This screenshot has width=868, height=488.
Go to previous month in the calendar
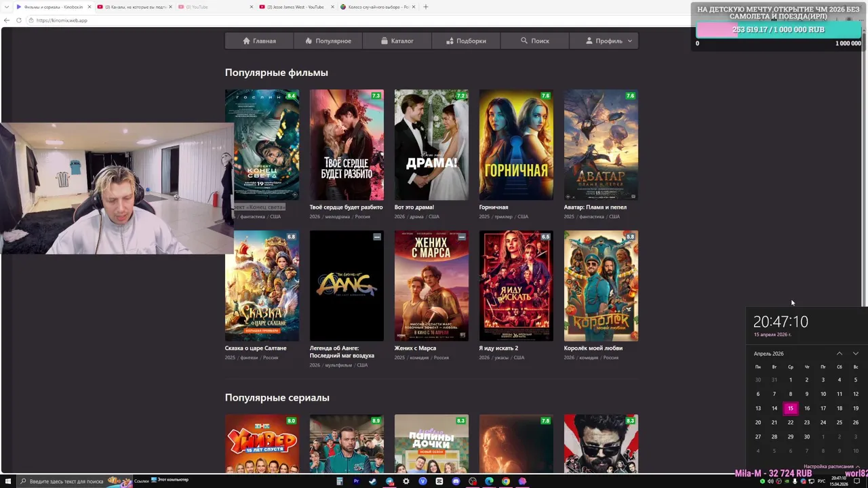[x=839, y=354]
